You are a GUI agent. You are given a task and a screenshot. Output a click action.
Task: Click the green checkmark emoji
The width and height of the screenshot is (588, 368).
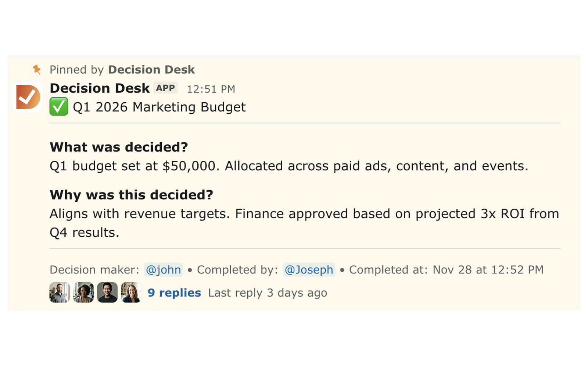(59, 107)
